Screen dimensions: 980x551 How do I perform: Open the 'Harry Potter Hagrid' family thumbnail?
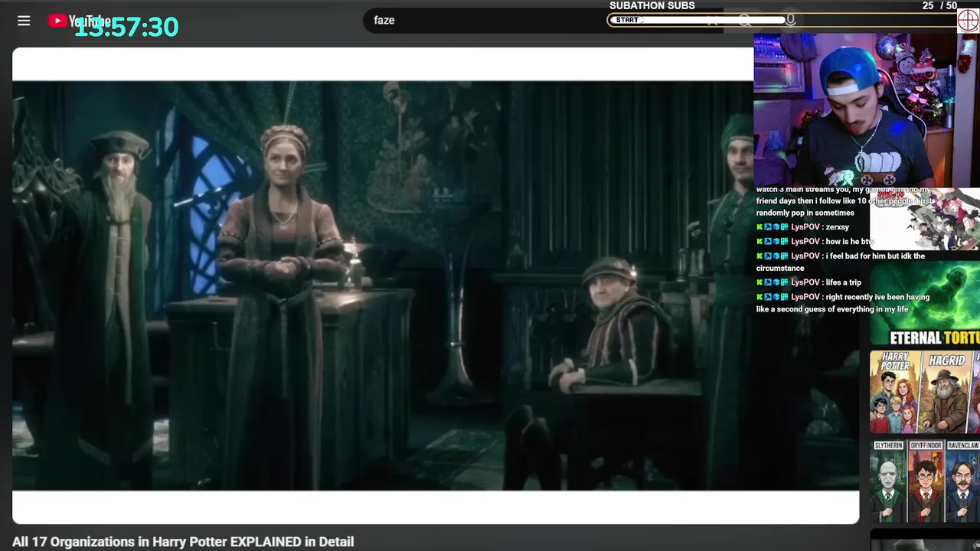pos(925,393)
